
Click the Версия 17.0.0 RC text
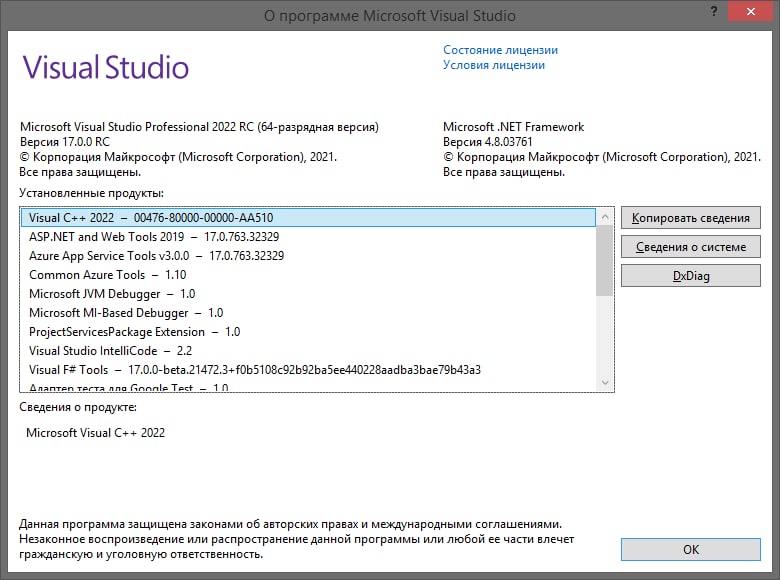point(65,142)
